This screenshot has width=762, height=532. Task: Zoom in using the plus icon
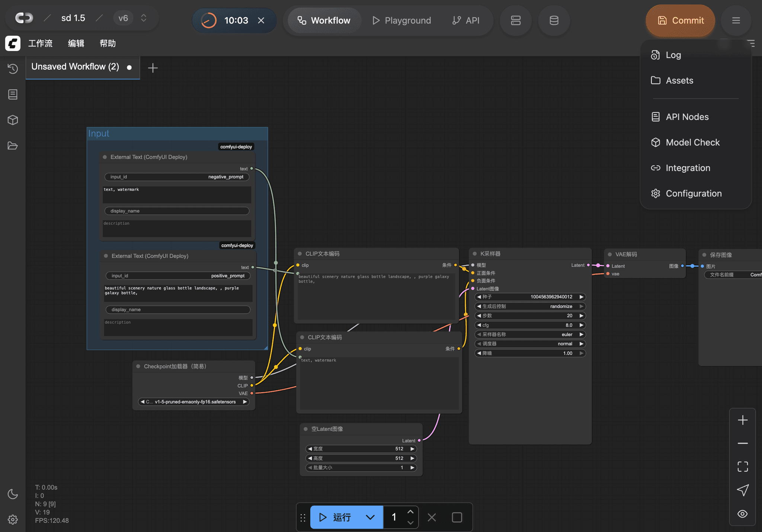pos(743,420)
